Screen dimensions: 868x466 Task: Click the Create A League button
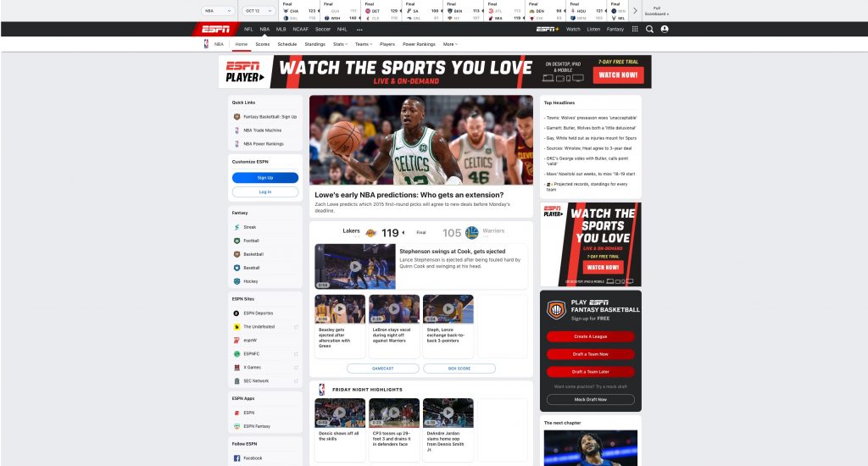click(x=590, y=336)
